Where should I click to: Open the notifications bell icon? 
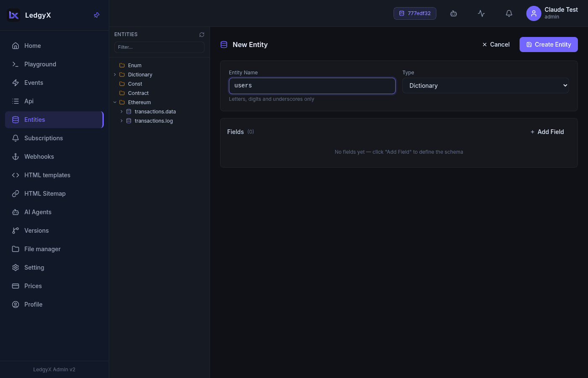pos(509,13)
